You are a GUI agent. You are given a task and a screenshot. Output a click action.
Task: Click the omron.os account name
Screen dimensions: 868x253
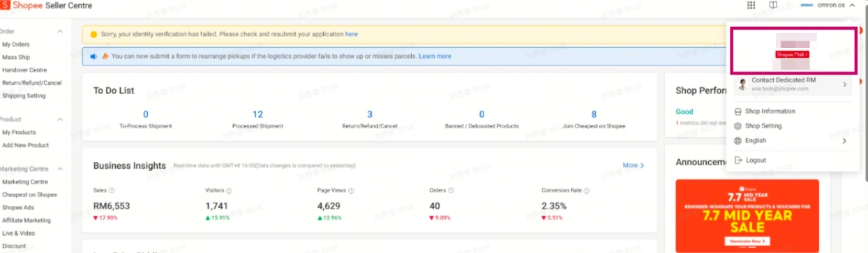tap(831, 5)
